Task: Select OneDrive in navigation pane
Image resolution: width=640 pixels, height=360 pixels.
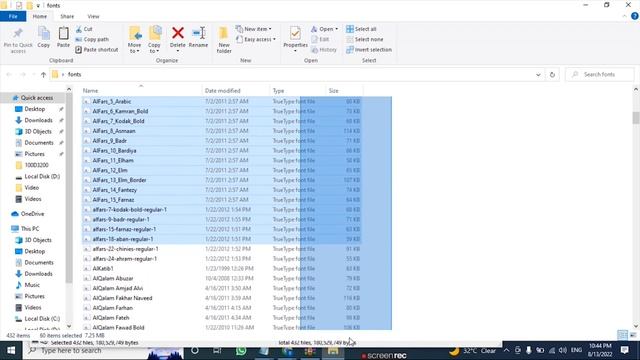Action: pos(32,214)
